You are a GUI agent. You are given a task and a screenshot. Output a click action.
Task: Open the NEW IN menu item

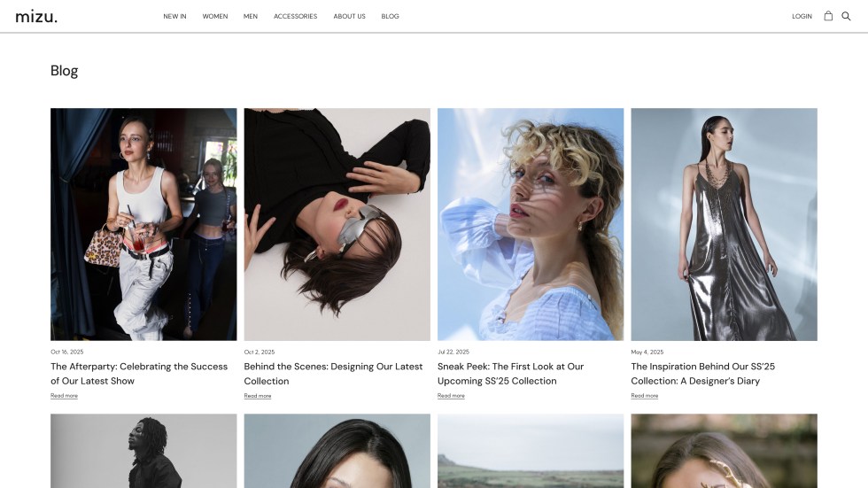pyautogui.click(x=175, y=16)
